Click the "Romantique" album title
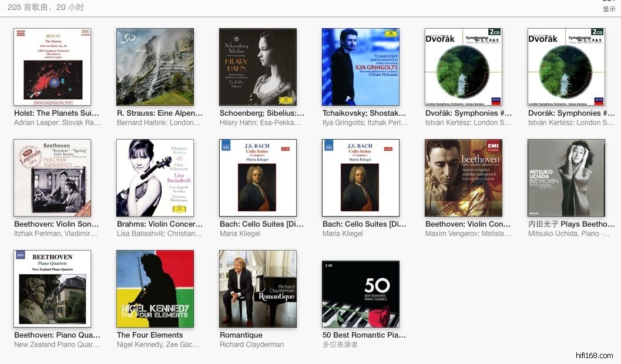The image size is (621, 364). click(241, 335)
